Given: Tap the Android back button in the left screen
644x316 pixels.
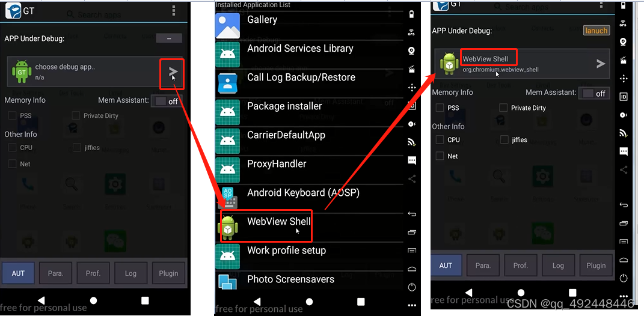Looking at the screenshot, I should (x=41, y=300).
